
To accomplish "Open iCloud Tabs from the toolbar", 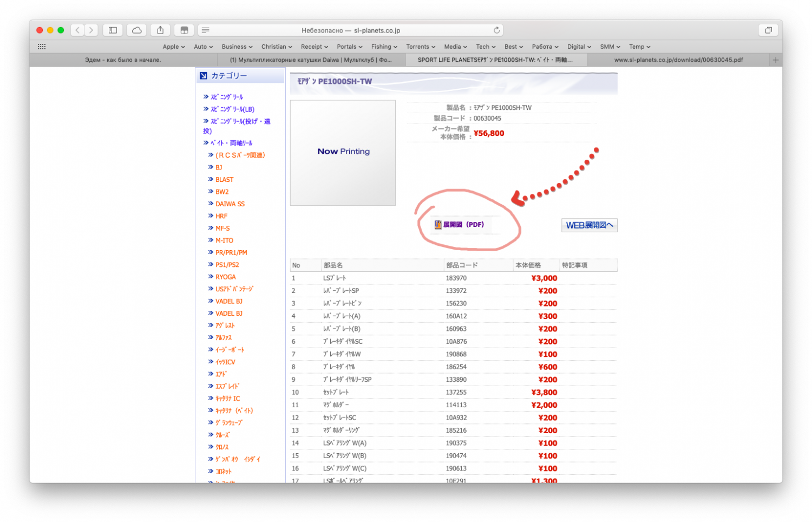I will pos(136,30).
